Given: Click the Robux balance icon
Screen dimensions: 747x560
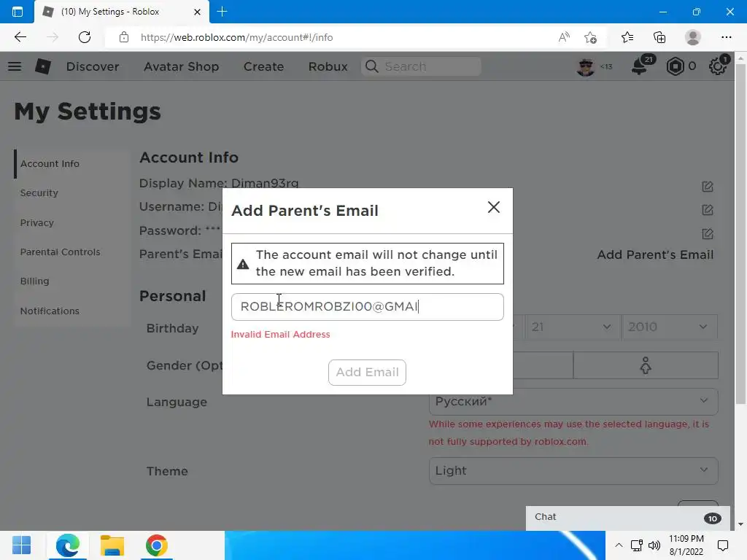Looking at the screenshot, I should tap(675, 66).
